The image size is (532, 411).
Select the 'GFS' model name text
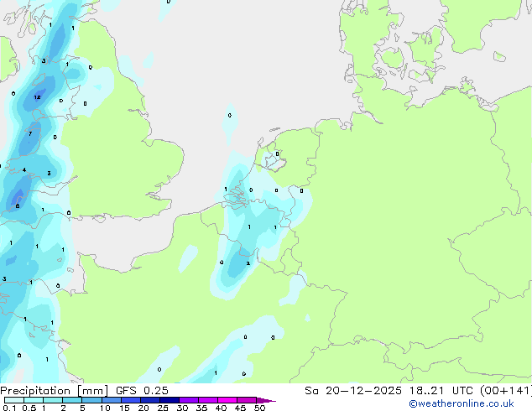[x=126, y=391]
